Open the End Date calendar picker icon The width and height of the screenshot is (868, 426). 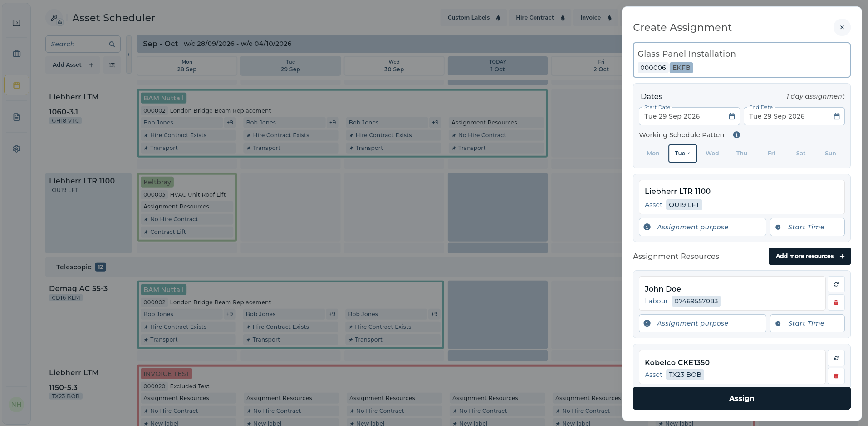[x=836, y=116]
